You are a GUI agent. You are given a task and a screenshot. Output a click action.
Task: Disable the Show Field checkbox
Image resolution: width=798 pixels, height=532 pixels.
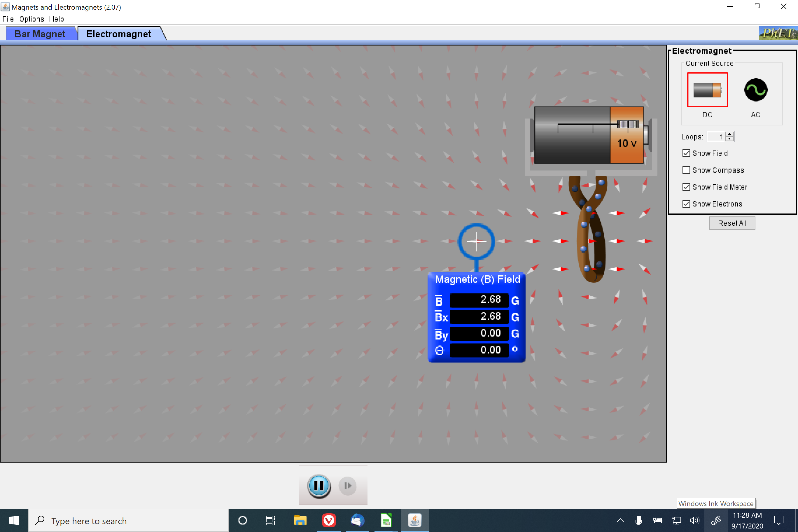[686, 153]
